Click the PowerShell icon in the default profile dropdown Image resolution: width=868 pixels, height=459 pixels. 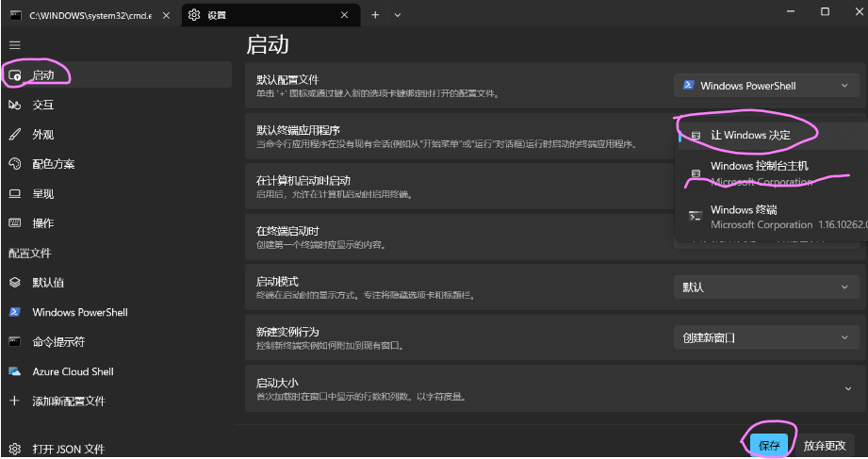point(689,85)
